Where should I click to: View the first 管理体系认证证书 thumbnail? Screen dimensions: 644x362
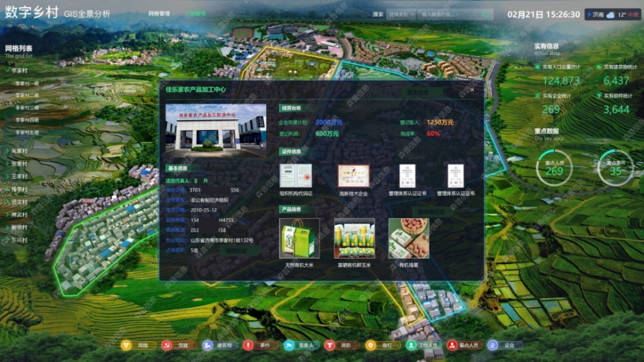[408, 176]
